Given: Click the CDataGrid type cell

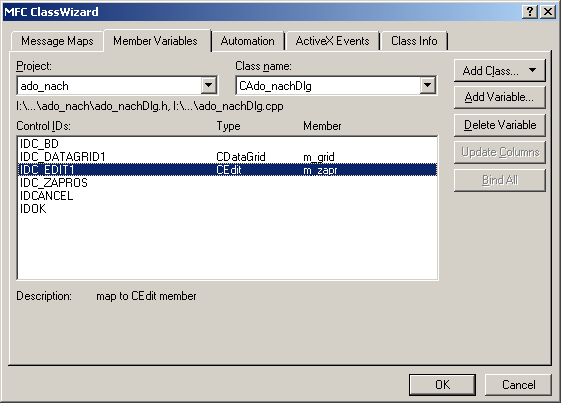Looking at the screenshot, I should click(x=241, y=157).
